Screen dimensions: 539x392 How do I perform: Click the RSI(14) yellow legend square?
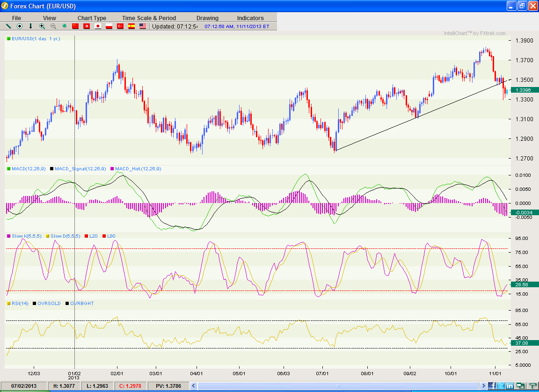point(8,304)
